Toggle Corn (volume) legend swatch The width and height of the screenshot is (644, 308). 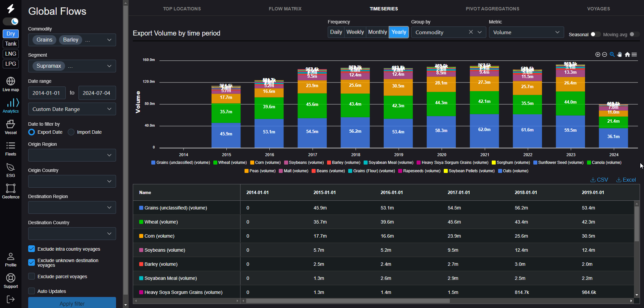coord(252,163)
